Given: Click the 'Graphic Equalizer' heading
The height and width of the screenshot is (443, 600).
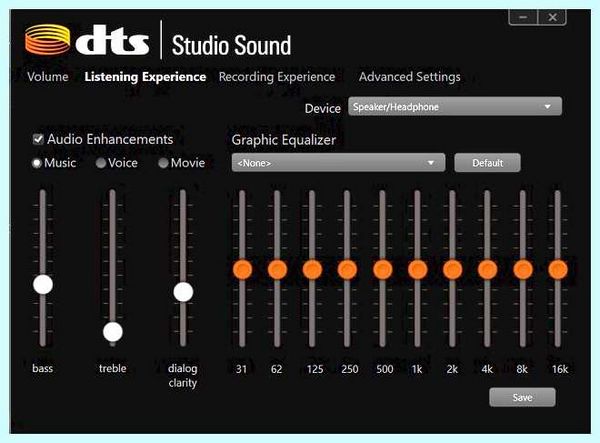Looking at the screenshot, I should click(x=284, y=140).
